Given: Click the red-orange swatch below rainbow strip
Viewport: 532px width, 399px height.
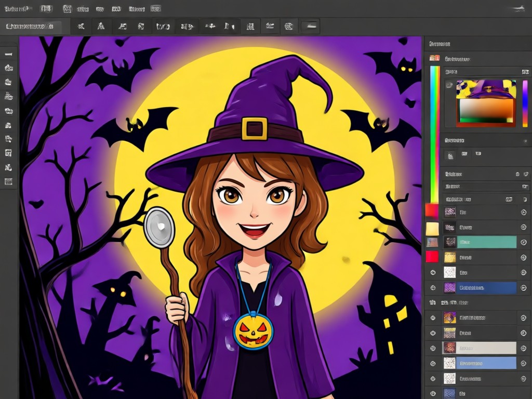Looking at the screenshot, I should coord(432,210).
